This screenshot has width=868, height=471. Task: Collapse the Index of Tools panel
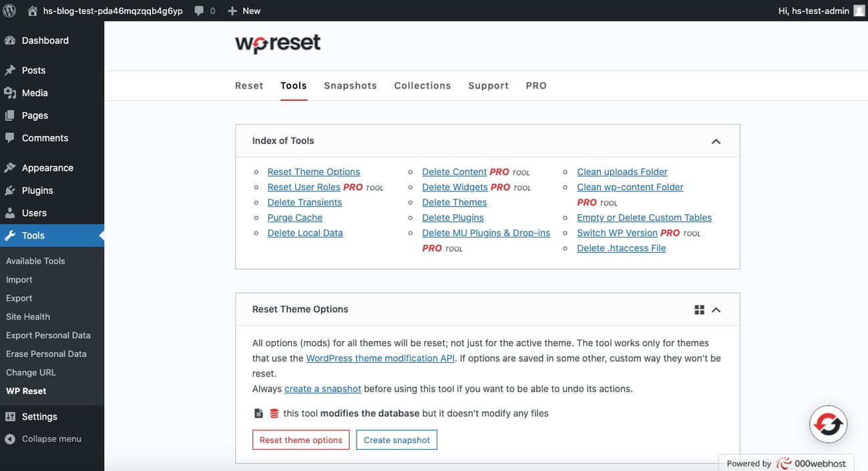point(716,141)
